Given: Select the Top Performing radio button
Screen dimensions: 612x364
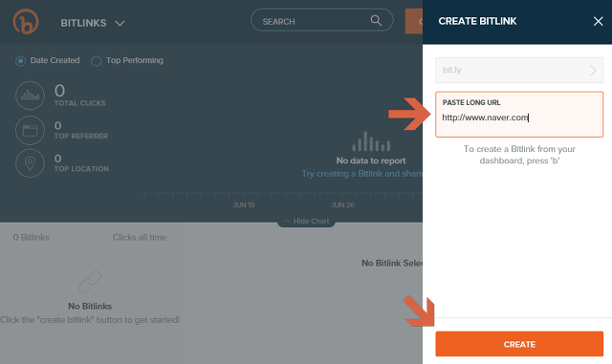Looking at the screenshot, I should (96, 61).
